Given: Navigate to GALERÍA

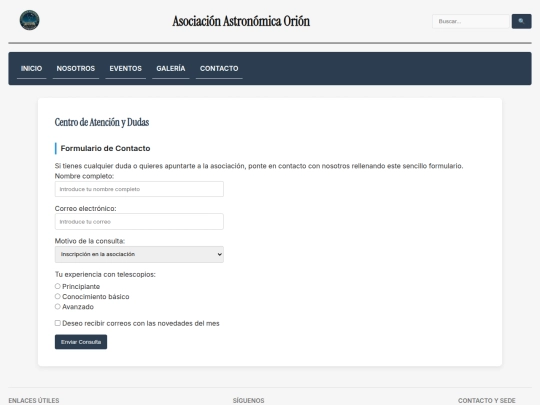Looking at the screenshot, I should click(171, 69).
